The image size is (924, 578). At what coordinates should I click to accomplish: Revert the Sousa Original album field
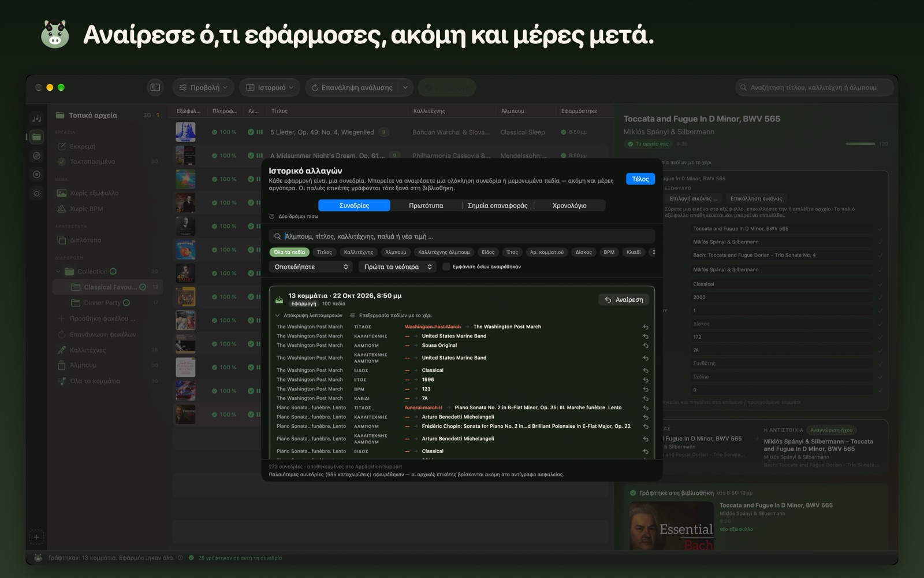(646, 346)
